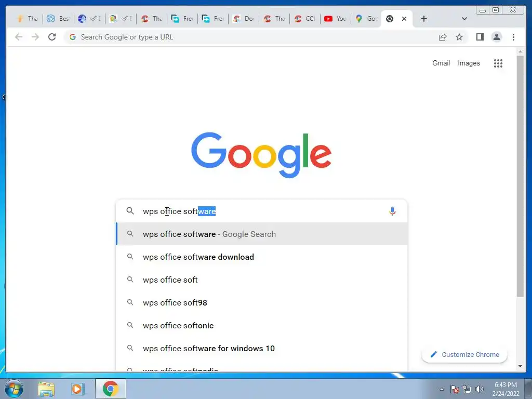The width and height of the screenshot is (532, 399).
Task: Open the Windows Start button
Action: click(x=14, y=389)
